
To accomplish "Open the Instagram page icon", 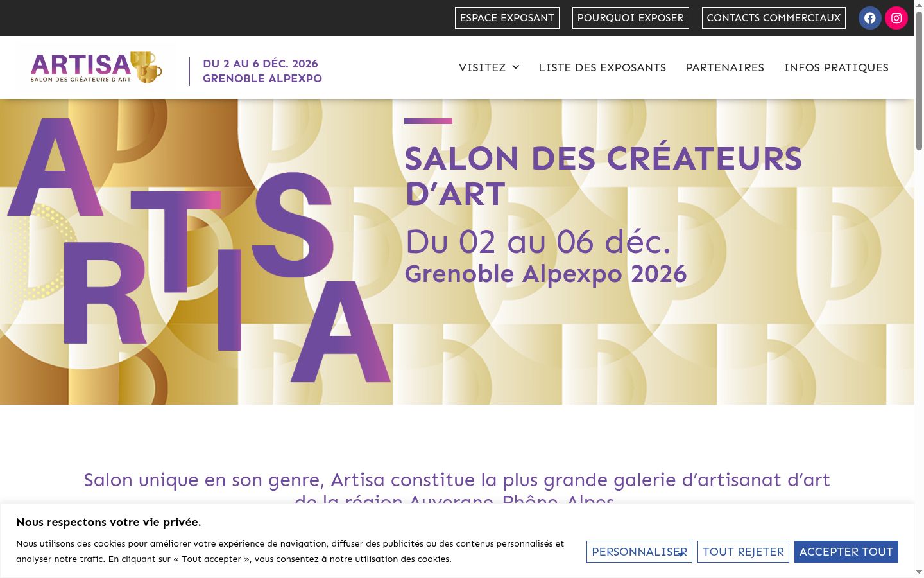I will tap(896, 18).
